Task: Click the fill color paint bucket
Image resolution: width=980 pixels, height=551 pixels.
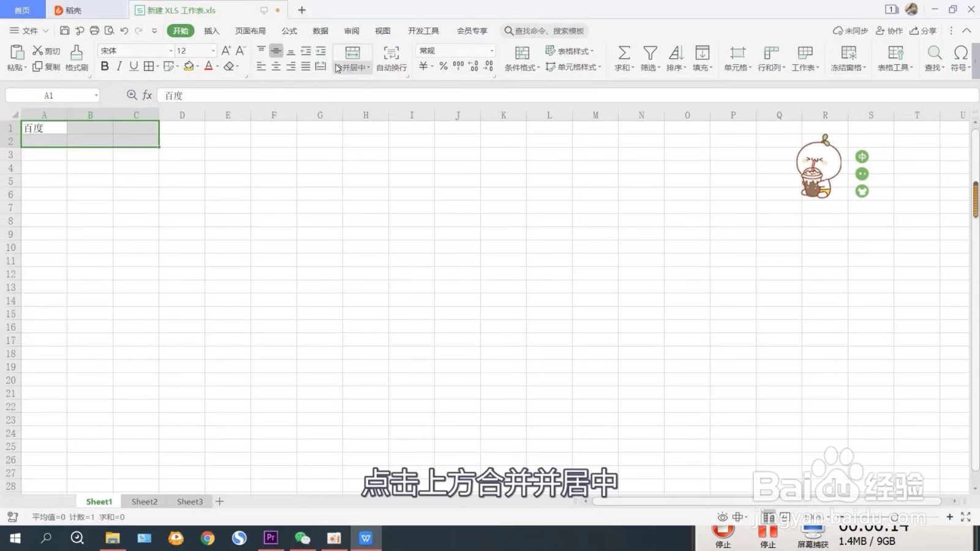Action: pos(189,66)
